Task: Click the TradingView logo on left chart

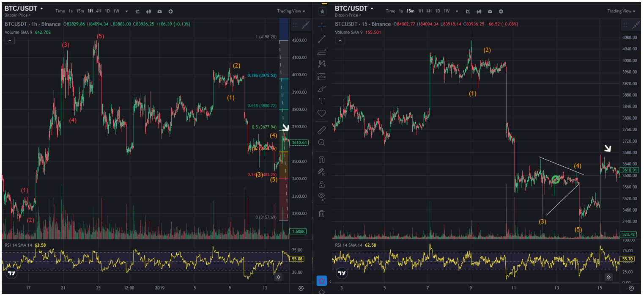Action: pyautogui.click(x=12, y=273)
